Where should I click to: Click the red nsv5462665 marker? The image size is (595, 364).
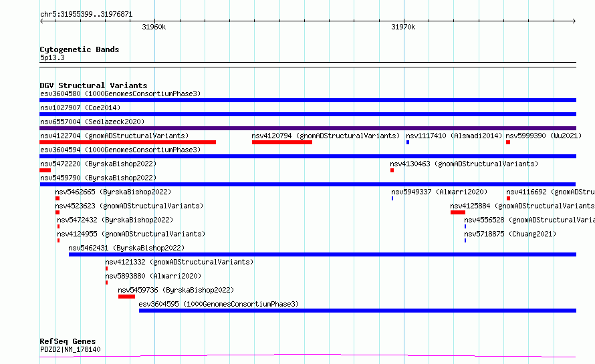pyautogui.click(x=57, y=198)
